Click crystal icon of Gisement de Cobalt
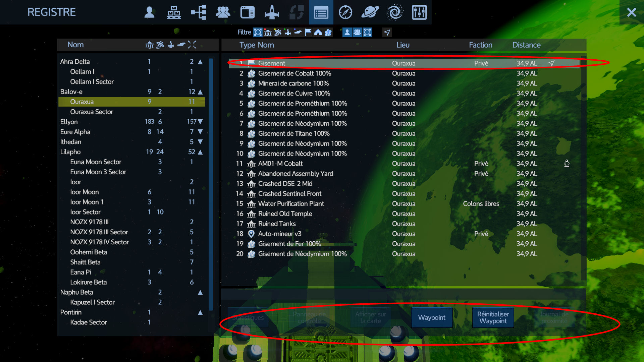The width and height of the screenshot is (644, 362). point(251,73)
